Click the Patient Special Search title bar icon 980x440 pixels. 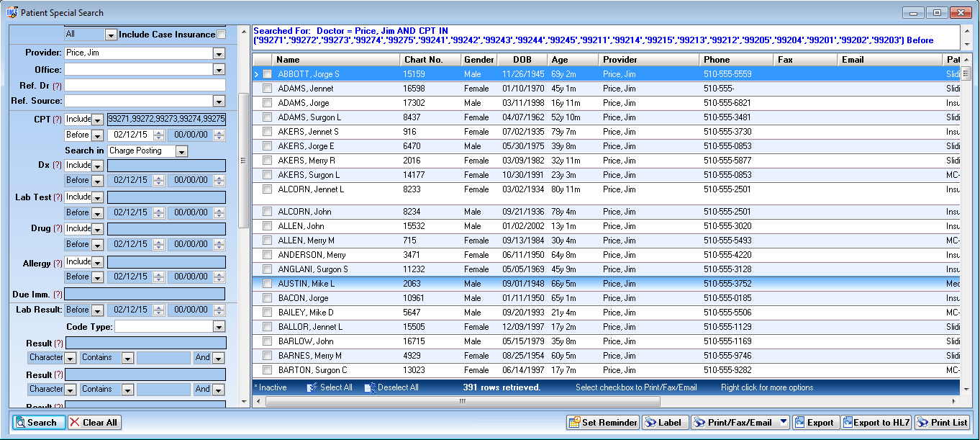(12, 12)
